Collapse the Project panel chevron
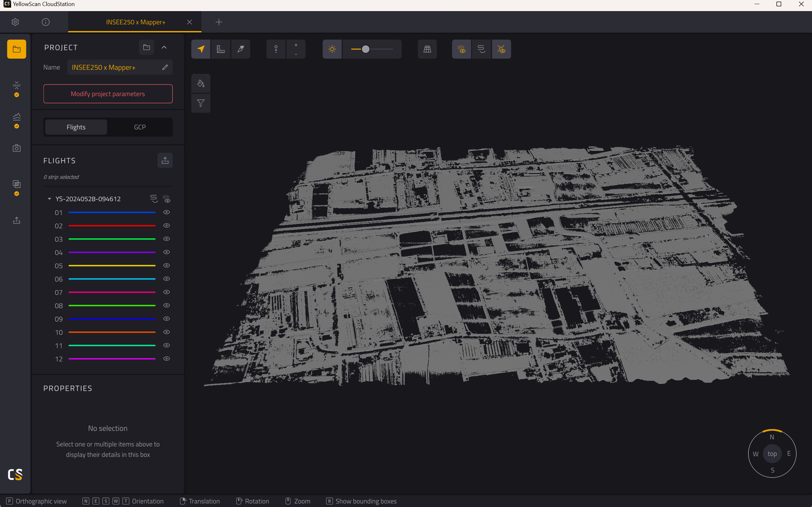The width and height of the screenshot is (812, 507). (x=164, y=47)
